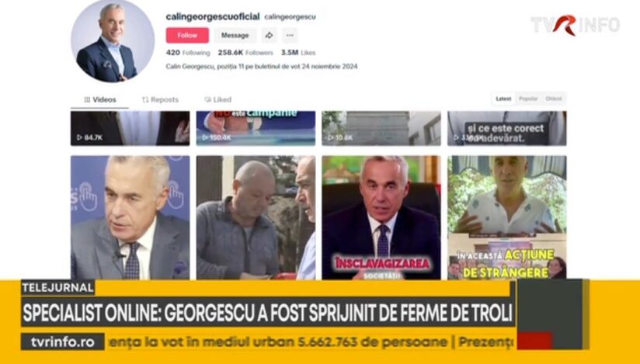This screenshot has width=640, height=364.
Task: Open the Videos tab
Action: 100,99
